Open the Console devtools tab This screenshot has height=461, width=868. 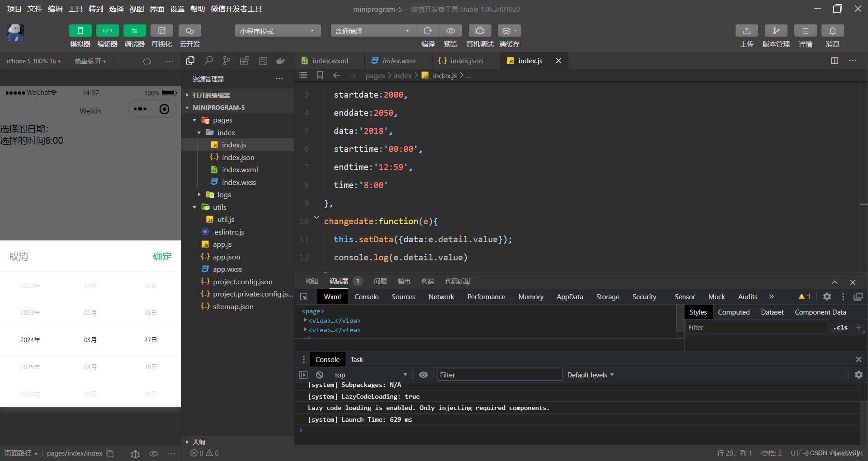click(x=366, y=296)
